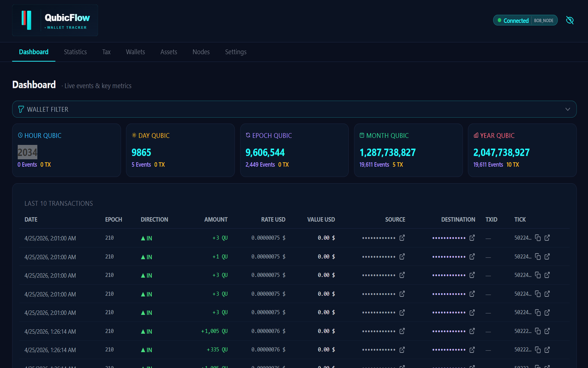Click the YEAR QUBIC card
The width and height of the screenshot is (588, 368).
pyautogui.click(x=522, y=150)
